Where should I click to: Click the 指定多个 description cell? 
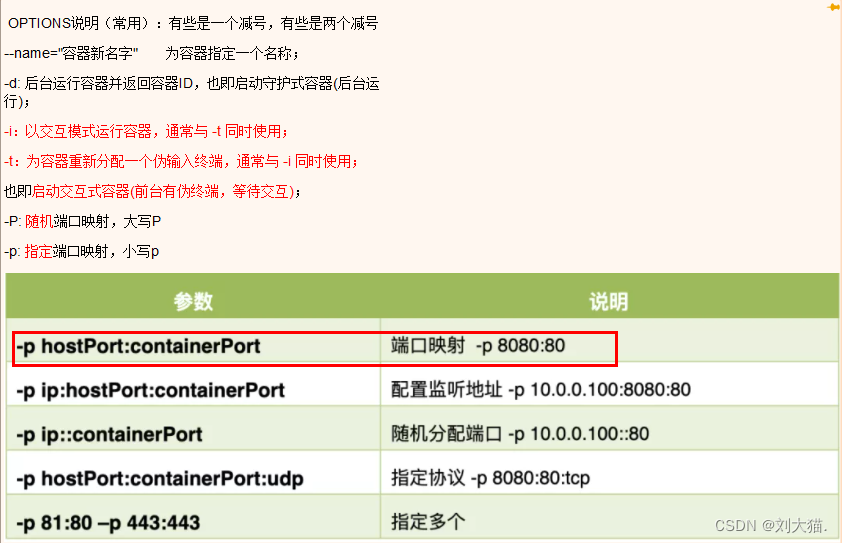428,521
